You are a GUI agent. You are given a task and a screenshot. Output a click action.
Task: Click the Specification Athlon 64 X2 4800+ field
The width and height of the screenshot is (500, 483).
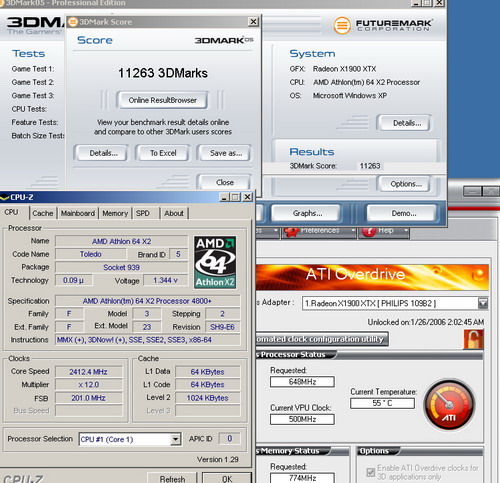pyautogui.click(x=147, y=301)
